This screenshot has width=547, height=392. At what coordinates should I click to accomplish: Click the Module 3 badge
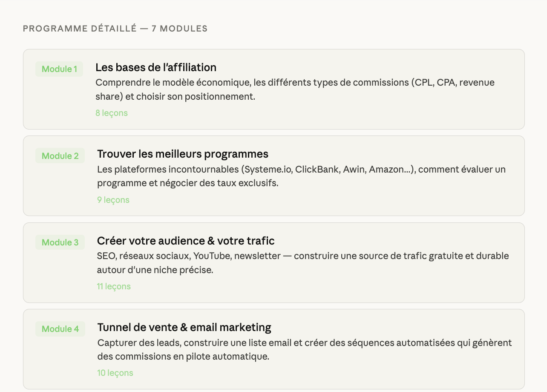pyautogui.click(x=60, y=242)
